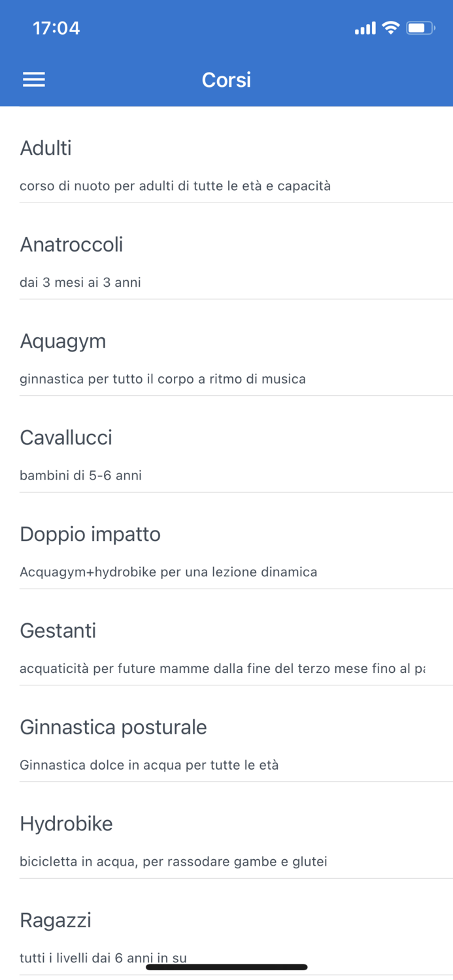The width and height of the screenshot is (453, 980).
Task: Select the Doppio impatto course
Action: coord(90,534)
